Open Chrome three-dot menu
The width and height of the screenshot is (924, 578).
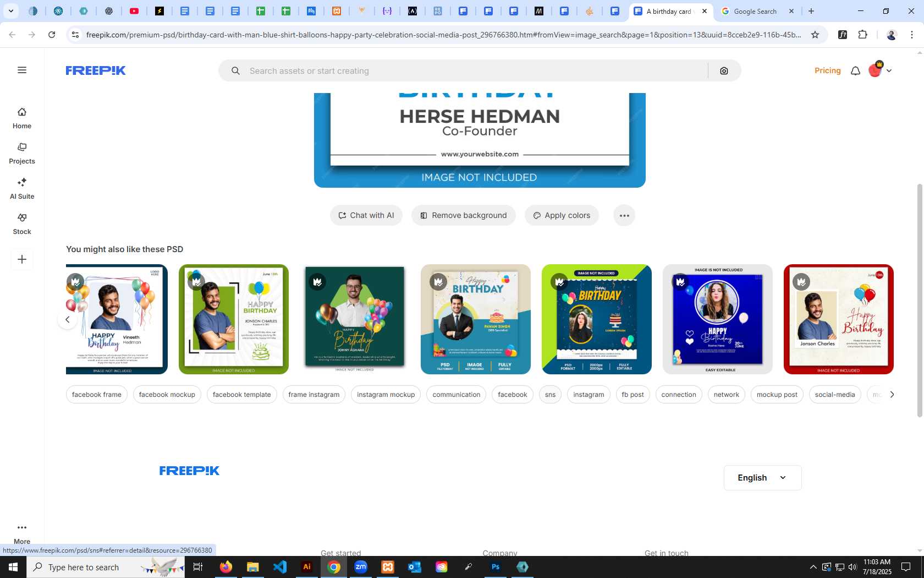click(912, 35)
